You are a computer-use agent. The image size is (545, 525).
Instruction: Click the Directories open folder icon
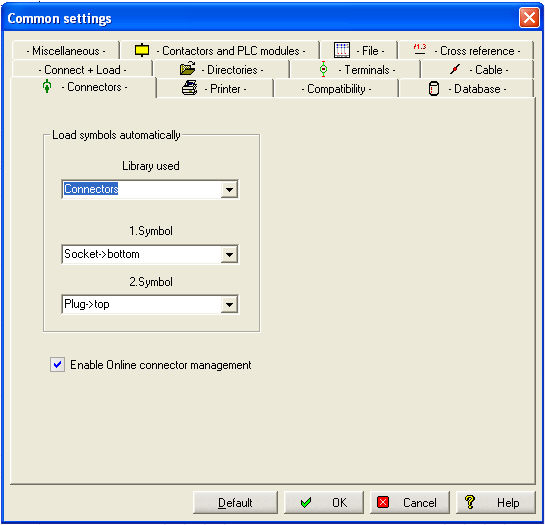point(188,68)
